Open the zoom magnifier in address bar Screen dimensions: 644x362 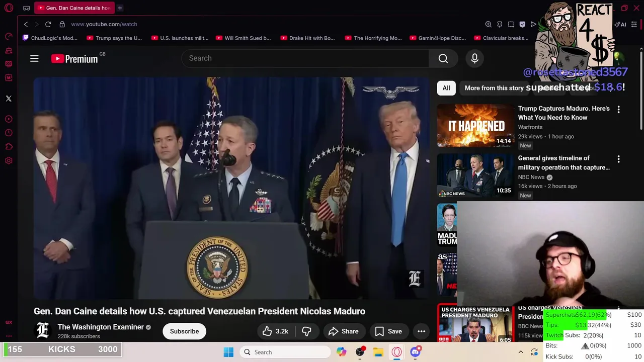[488, 24]
